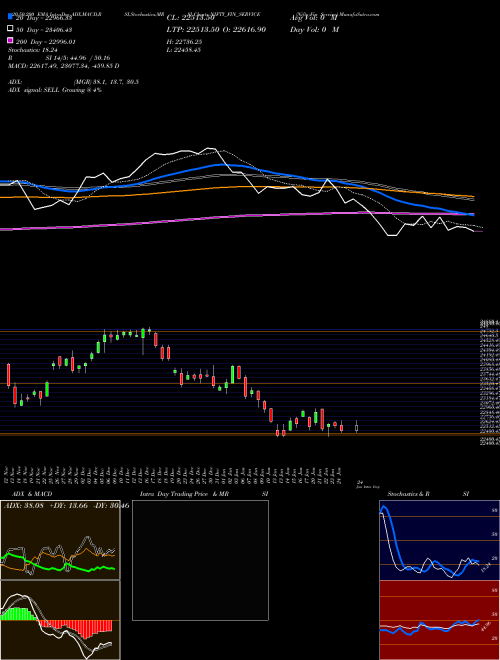Open the blue Stochastics chart panel

pos(439,540)
